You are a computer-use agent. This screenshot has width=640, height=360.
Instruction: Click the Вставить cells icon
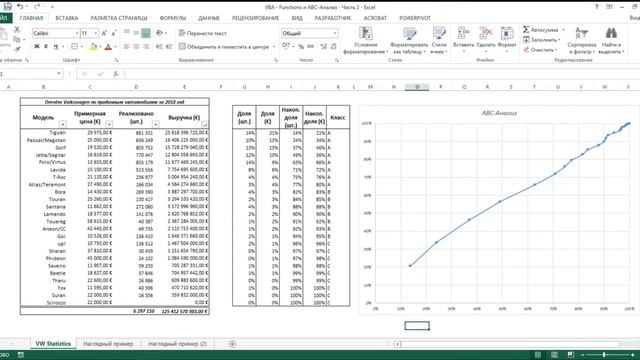click(463, 34)
